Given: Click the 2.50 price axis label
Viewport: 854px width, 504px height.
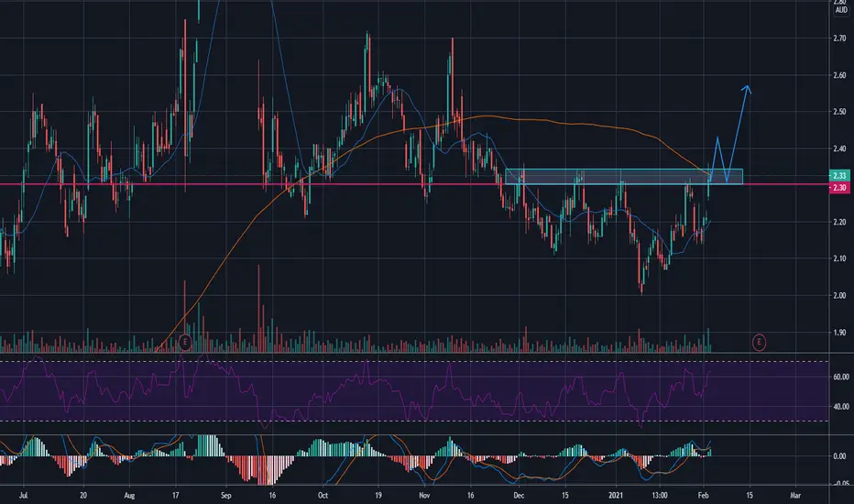Looking at the screenshot, I should pos(839,112).
